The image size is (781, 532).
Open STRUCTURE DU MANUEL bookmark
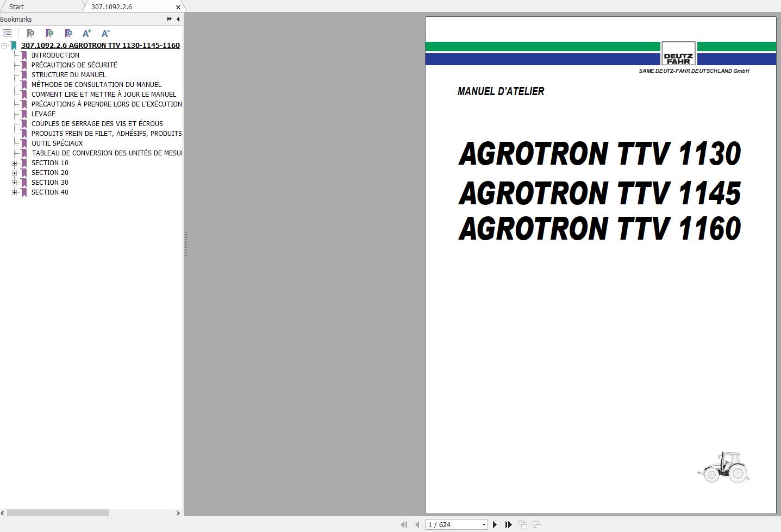[x=68, y=75]
